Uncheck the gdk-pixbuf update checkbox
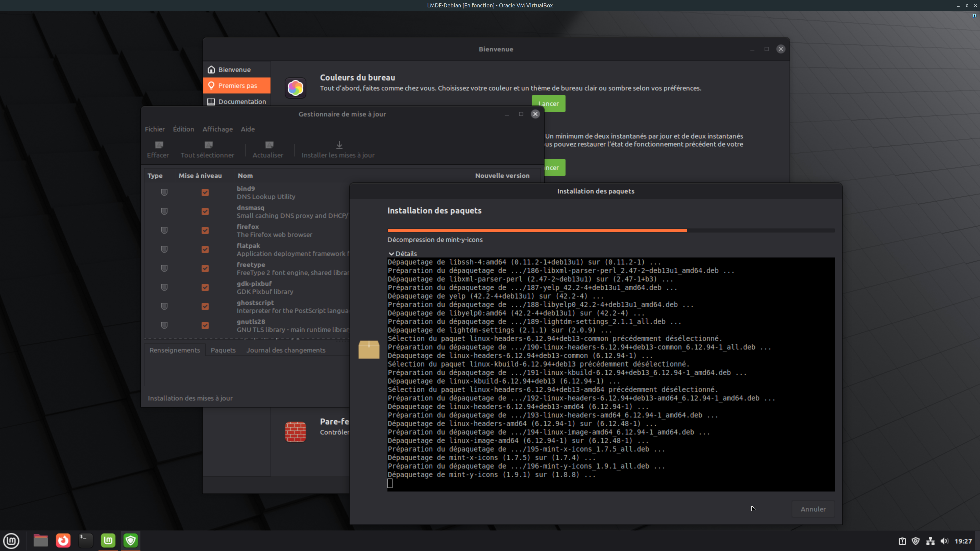Screen dimensions: 980x551 (205, 287)
